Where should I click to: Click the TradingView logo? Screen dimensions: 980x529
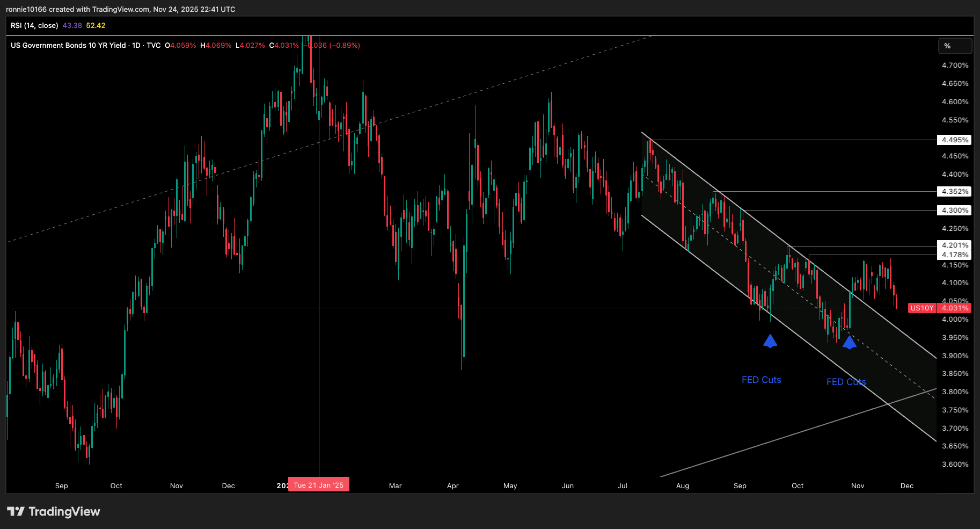click(x=54, y=511)
